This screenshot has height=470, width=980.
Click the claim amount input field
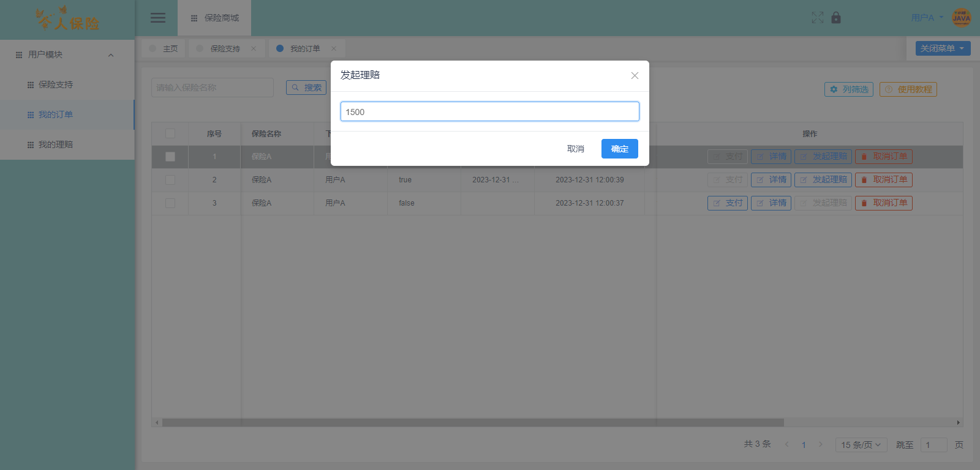[490, 111]
